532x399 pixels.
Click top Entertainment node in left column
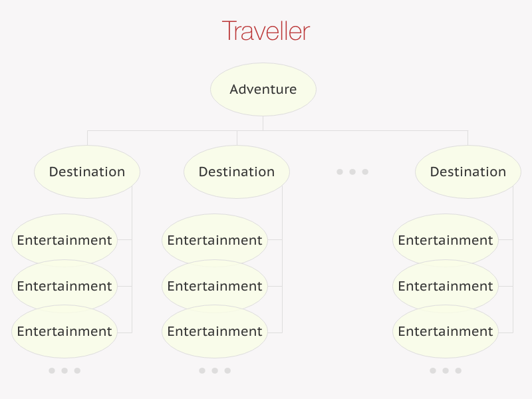pyautogui.click(x=65, y=240)
